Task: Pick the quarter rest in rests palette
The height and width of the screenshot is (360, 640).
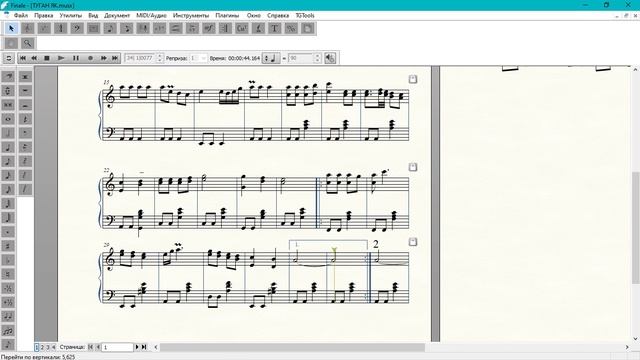Action: point(25,119)
